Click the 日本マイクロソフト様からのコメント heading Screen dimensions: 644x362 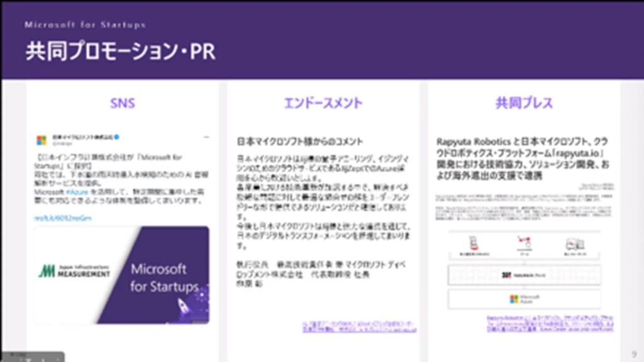pyautogui.click(x=300, y=142)
